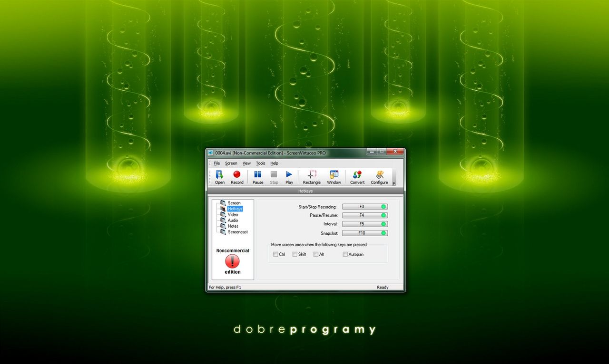Click the window title "0004.avi [Non-Commercial Edition]"
The height and width of the screenshot is (364, 609).
pyautogui.click(x=249, y=153)
